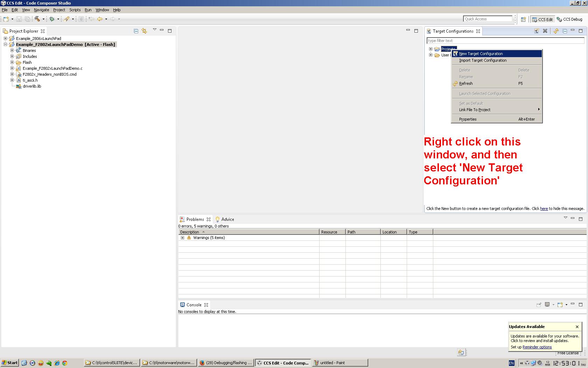This screenshot has height=368, width=588.
Task: Open a new console with the Console view icon
Action: (x=560, y=305)
